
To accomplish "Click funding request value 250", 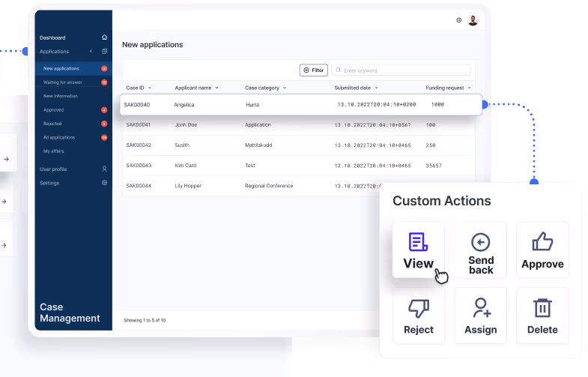I will (431, 145).
